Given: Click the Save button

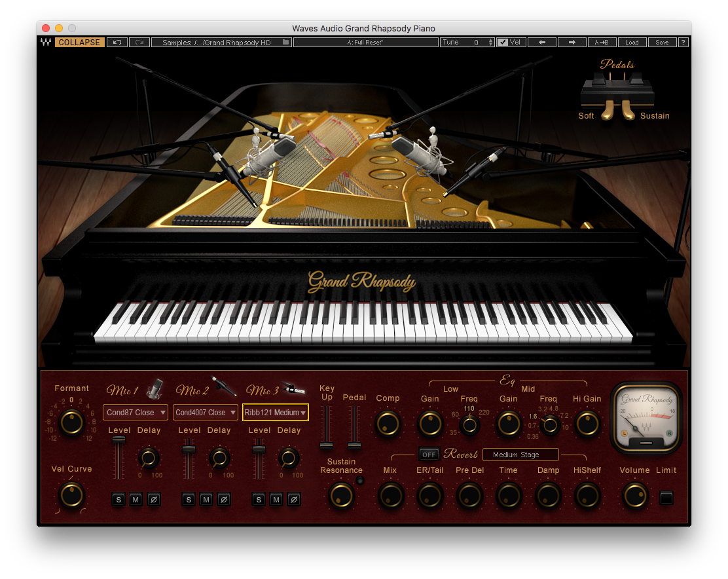Looking at the screenshot, I should point(662,43).
